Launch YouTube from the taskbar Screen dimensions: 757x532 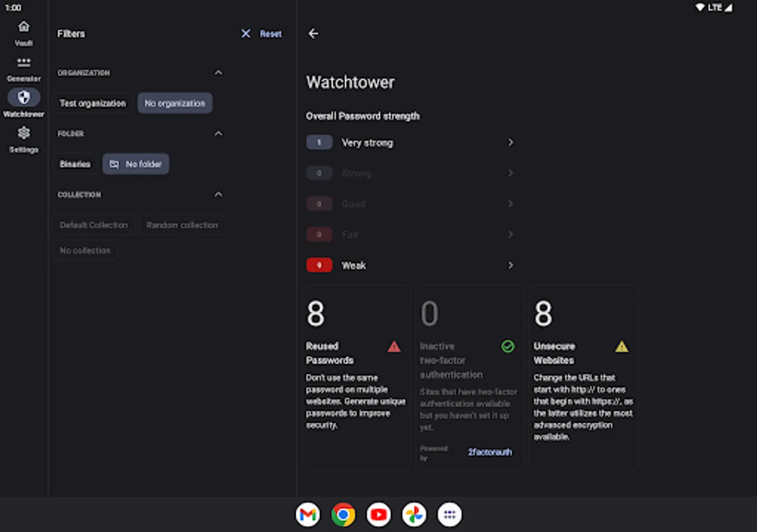(378, 515)
